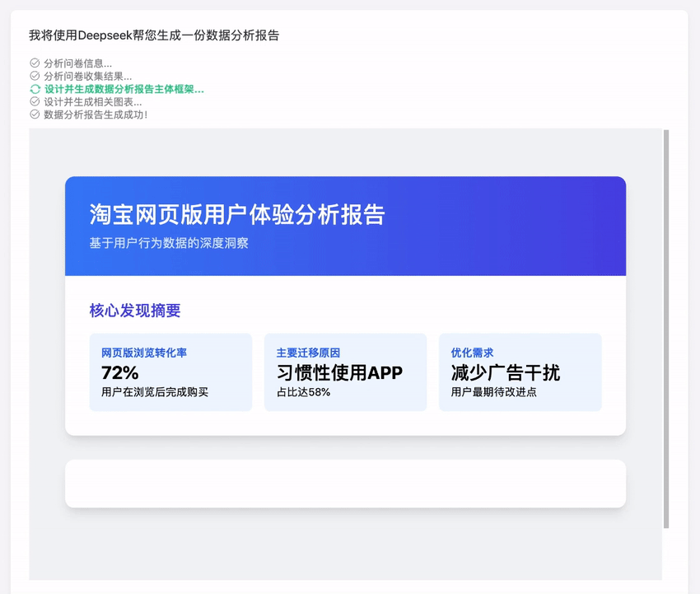The width and height of the screenshot is (700, 594).
Task: Click the checkmark icon beside 分析问卷信息
Action: point(35,63)
